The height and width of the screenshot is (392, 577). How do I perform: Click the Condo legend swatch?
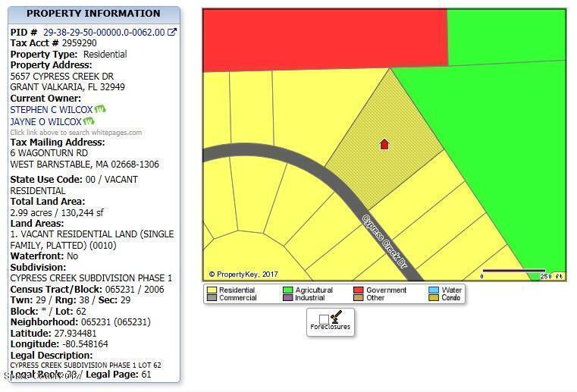coord(433,298)
